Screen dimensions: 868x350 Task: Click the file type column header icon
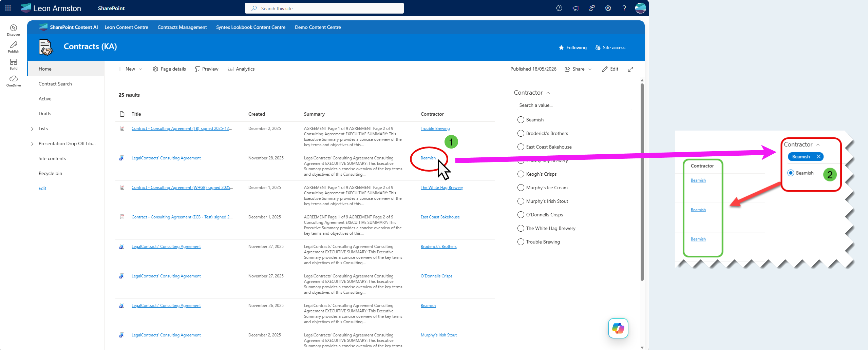tap(122, 114)
